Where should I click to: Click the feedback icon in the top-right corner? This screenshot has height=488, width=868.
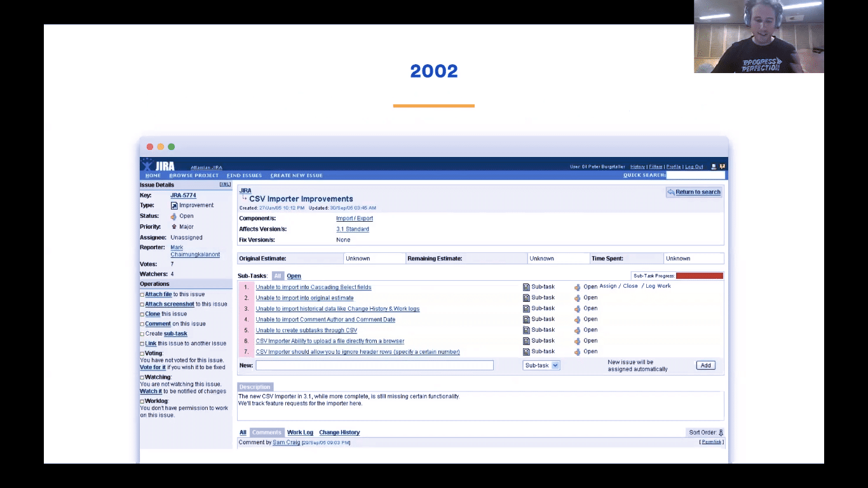coord(722,166)
